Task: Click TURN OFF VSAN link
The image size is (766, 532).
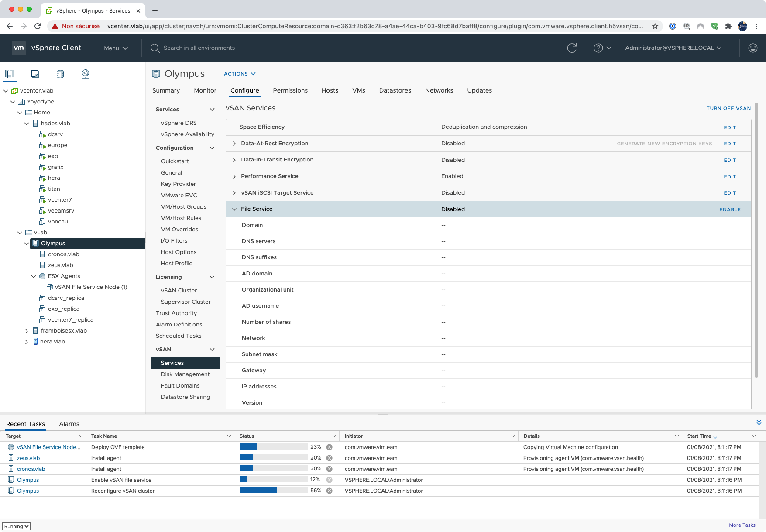Action: (728, 108)
